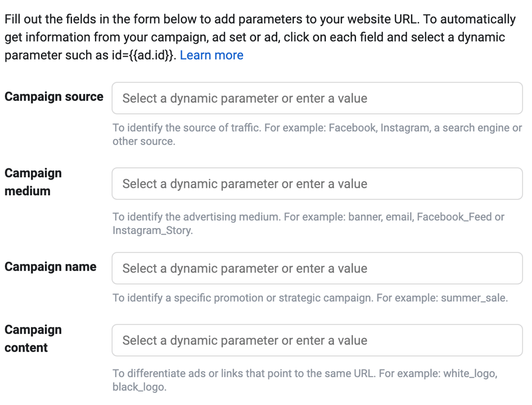Click the summer_sale example helper text
532x405 pixels.
310,298
